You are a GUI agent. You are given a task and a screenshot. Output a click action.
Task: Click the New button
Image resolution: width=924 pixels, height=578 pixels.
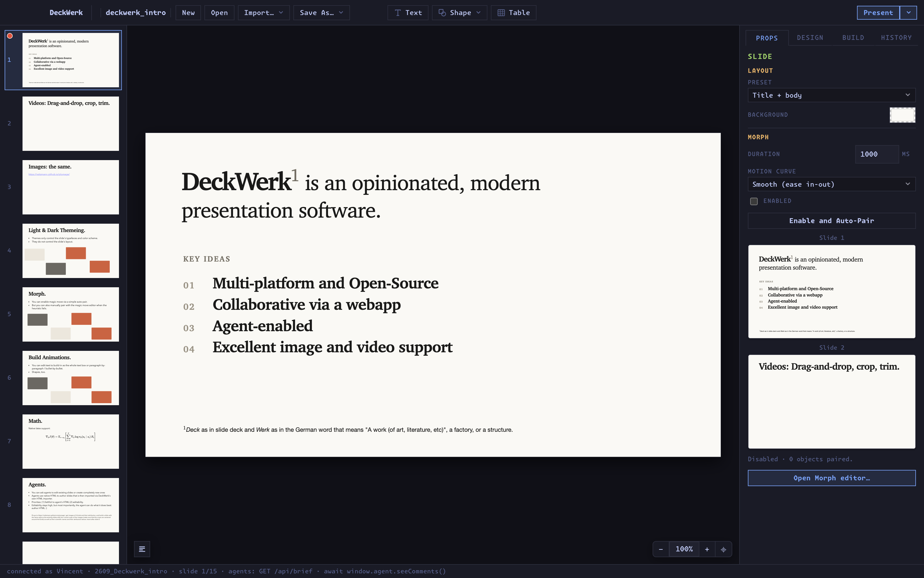(x=188, y=13)
